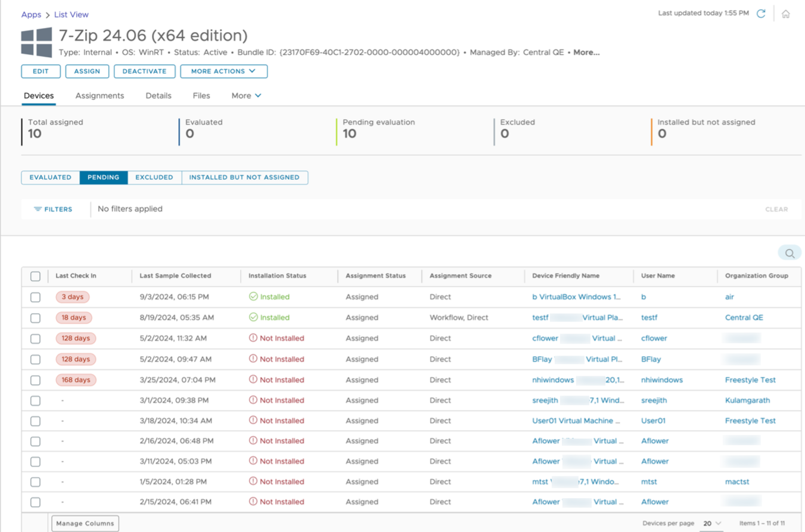
Task: Click red Not Installed warning icon for cflower
Action: 253,338
